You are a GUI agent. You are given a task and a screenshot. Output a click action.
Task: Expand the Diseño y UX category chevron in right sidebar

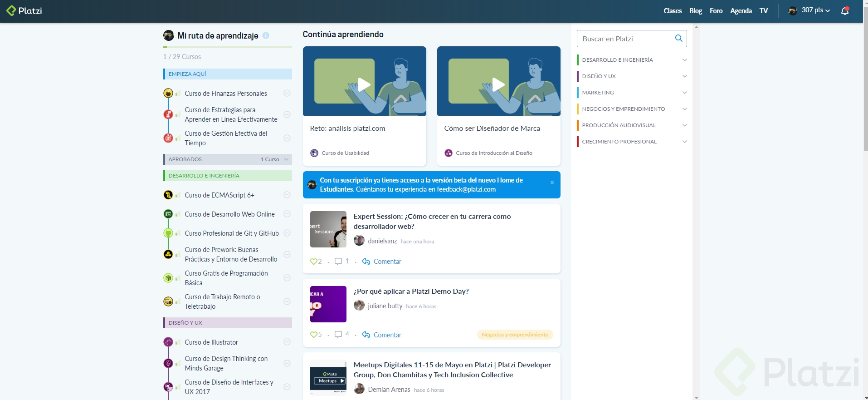(685, 76)
